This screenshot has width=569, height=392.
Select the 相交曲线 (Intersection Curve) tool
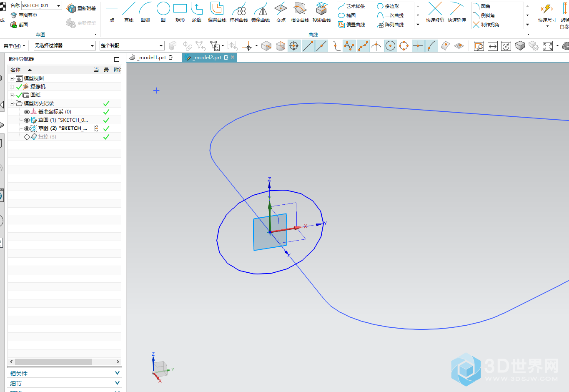coord(300,12)
